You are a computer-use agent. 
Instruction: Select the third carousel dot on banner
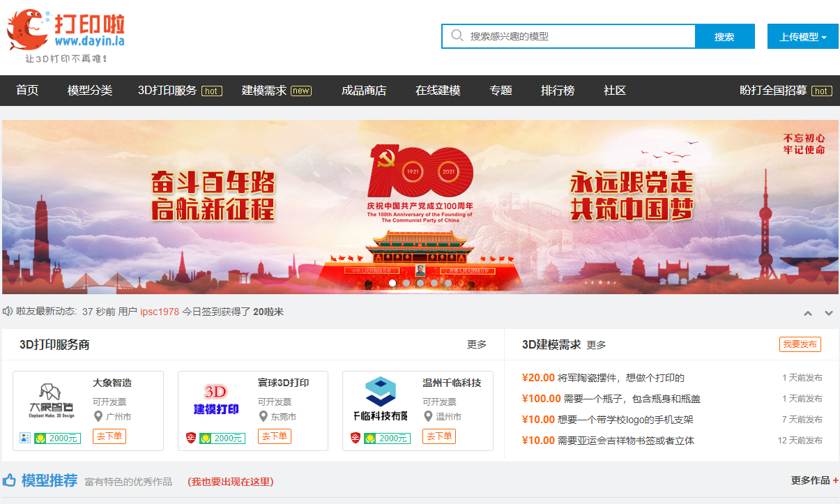420,283
